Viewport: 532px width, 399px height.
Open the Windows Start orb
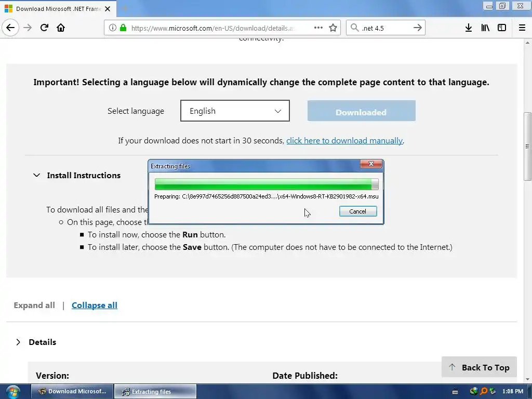coord(13,392)
